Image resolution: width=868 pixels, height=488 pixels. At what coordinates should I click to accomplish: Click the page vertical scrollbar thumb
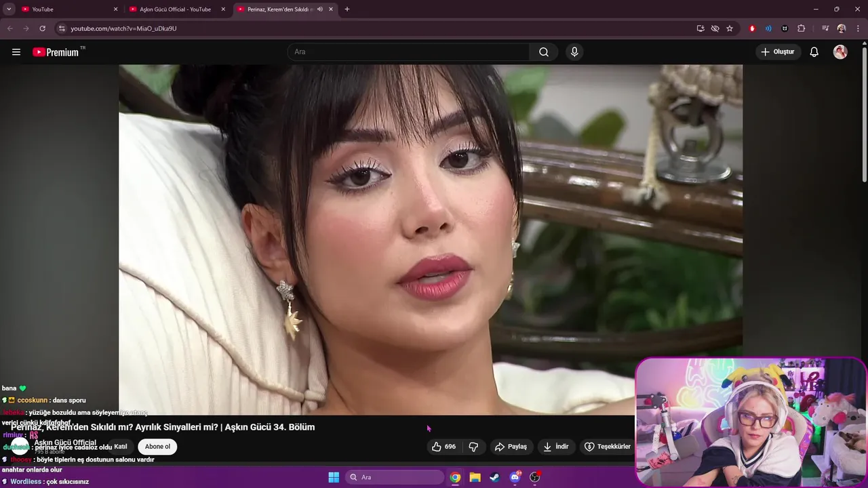[x=864, y=115]
